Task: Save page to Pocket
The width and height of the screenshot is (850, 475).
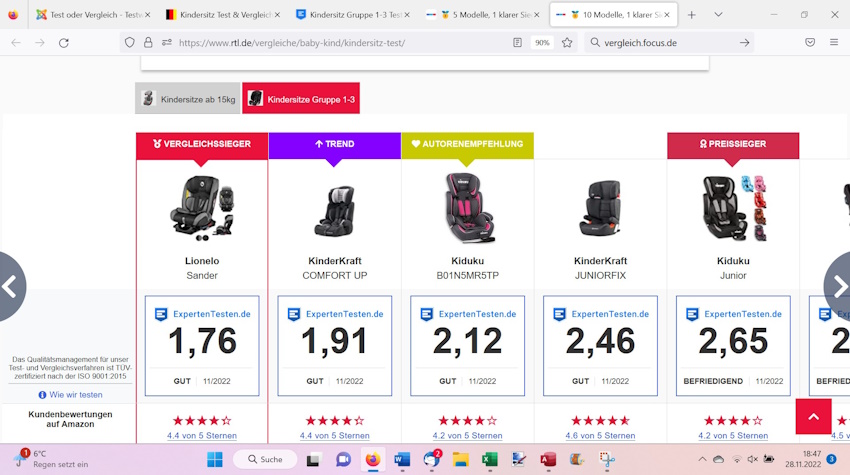Action: [810, 42]
